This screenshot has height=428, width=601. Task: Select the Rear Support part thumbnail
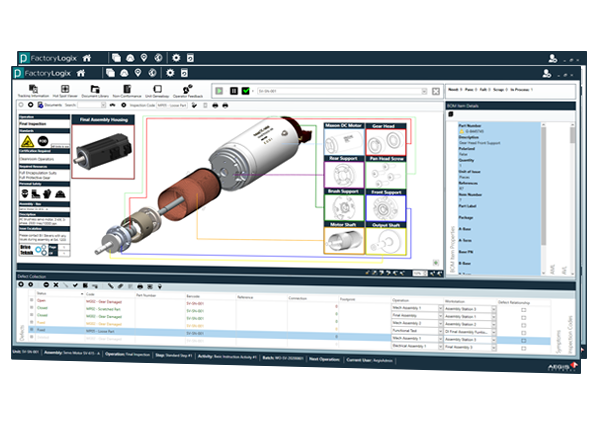344,172
